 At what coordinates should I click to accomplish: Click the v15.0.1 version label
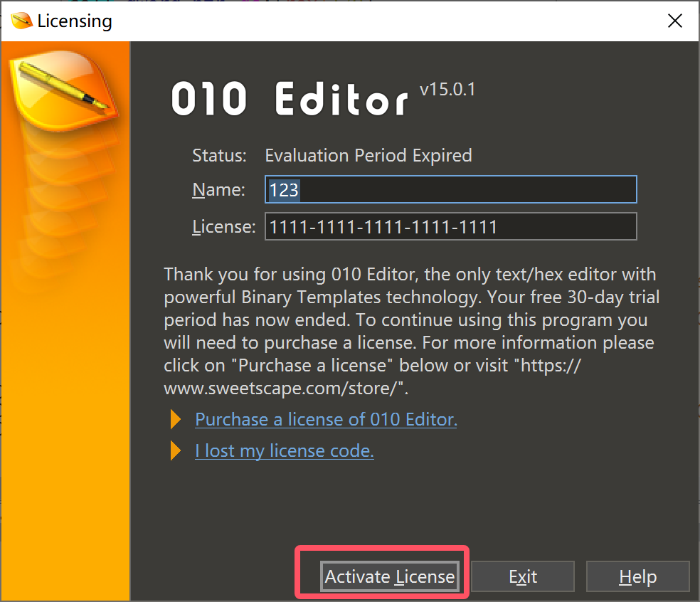pos(447,90)
